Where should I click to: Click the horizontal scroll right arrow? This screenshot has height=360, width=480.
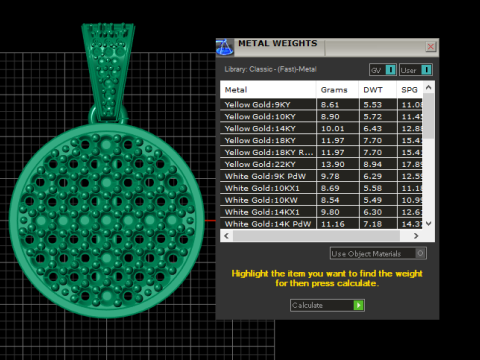click(x=416, y=236)
